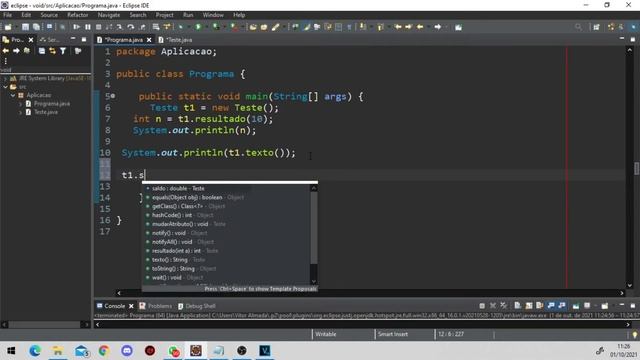The image size is (640, 360).
Task: Click the Save All toolbar icon
Action: [36, 27]
